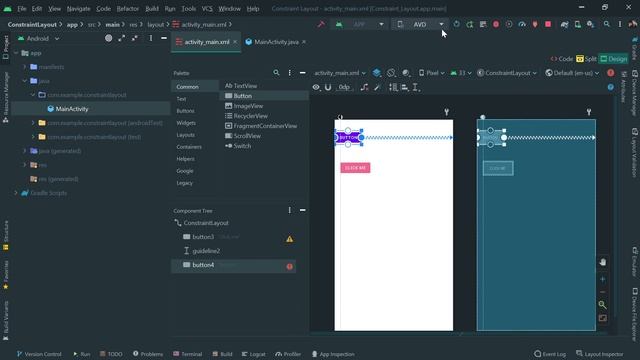The height and width of the screenshot is (360, 640).
Task: Select the Layouts palette category
Action: [185, 135]
